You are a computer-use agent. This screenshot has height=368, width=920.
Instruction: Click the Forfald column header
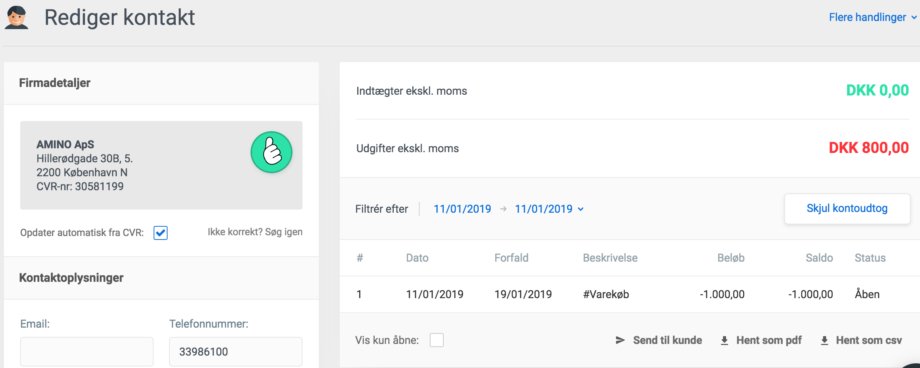(x=512, y=258)
